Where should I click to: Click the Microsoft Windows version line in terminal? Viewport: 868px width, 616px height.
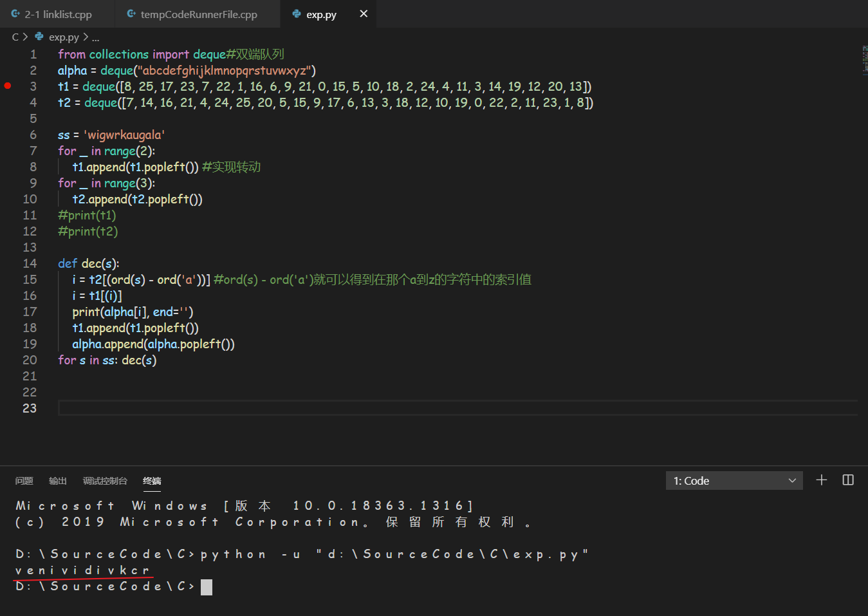[x=245, y=506]
